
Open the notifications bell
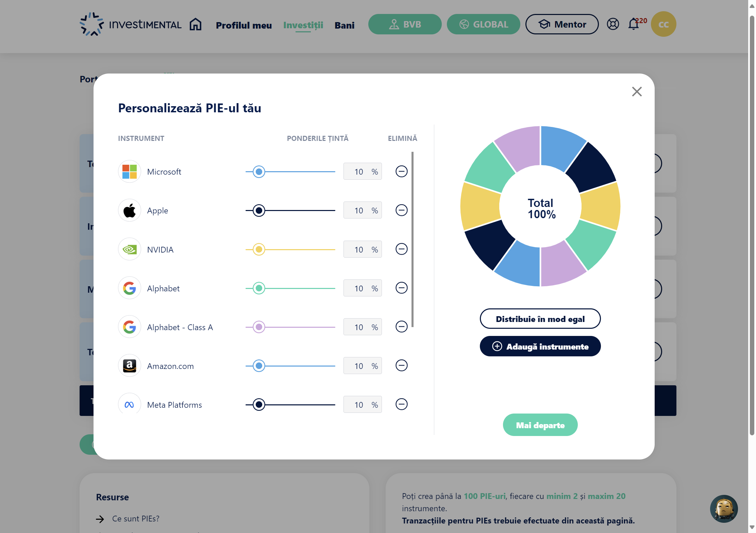click(634, 24)
